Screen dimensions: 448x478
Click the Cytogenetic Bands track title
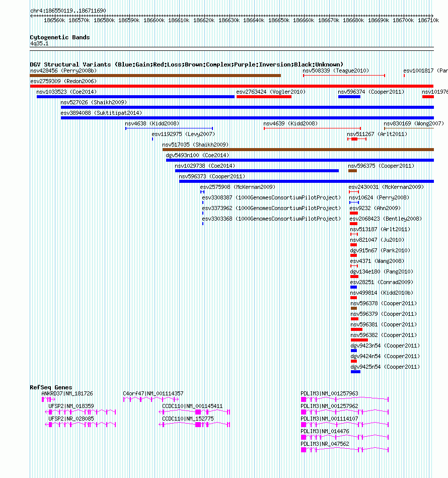pyautogui.click(x=60, y=37)
